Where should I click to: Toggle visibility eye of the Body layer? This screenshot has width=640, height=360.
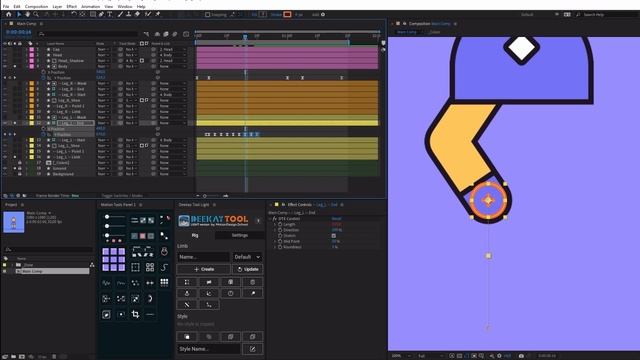click(5, 66)
